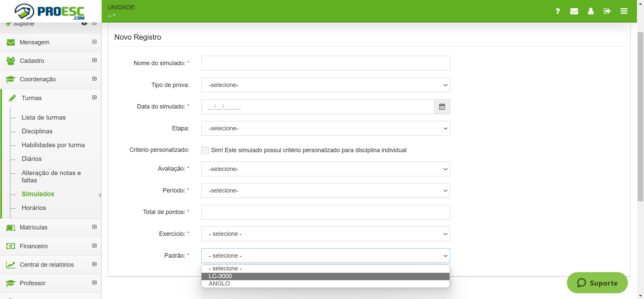Open the envelope messages icon in header
Viewport: 644px width, 299px height.
(x=574, y=11)
